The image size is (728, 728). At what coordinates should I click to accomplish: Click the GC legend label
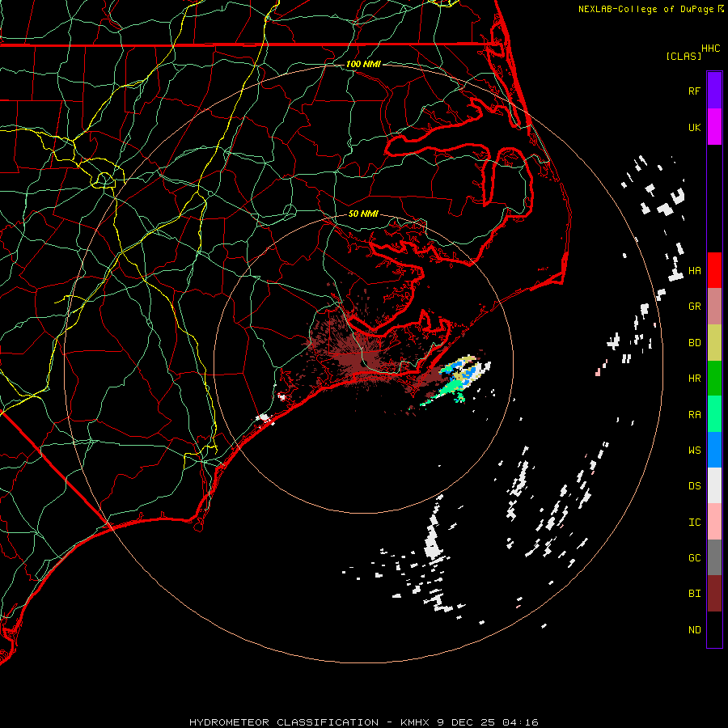pyautogui.click(x=694, y=558)
